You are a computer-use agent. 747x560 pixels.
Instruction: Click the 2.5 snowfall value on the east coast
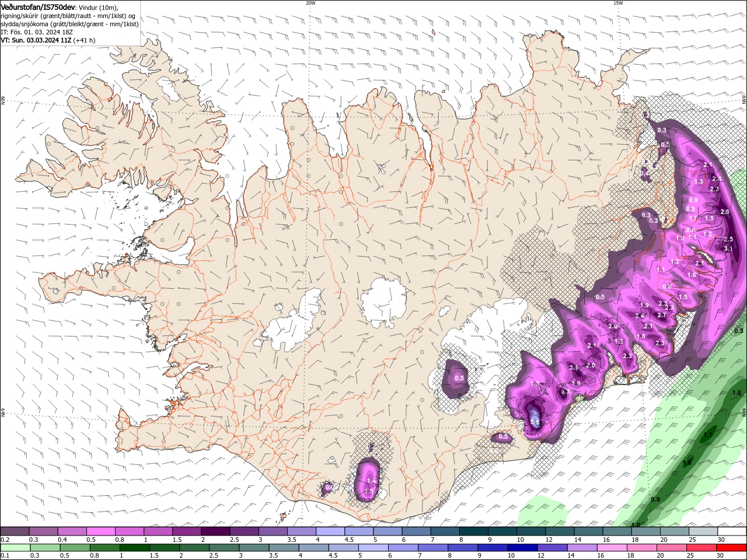point(728,240)
